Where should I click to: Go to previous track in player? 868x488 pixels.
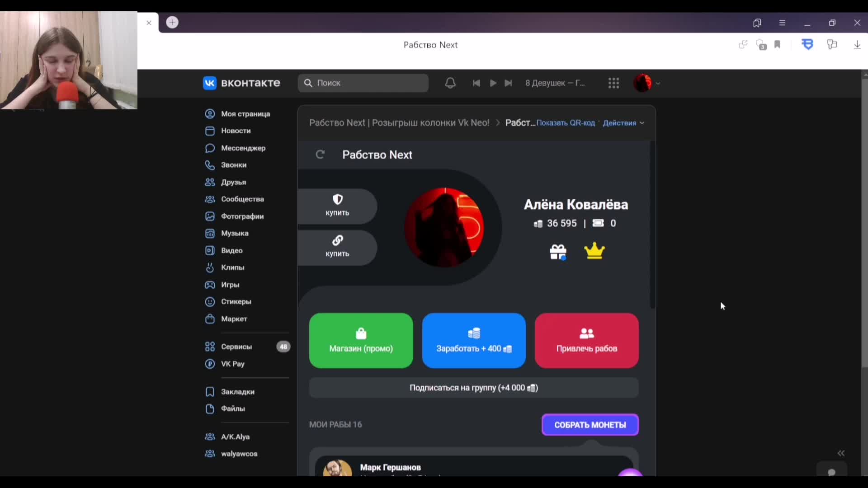pos(476,83)
